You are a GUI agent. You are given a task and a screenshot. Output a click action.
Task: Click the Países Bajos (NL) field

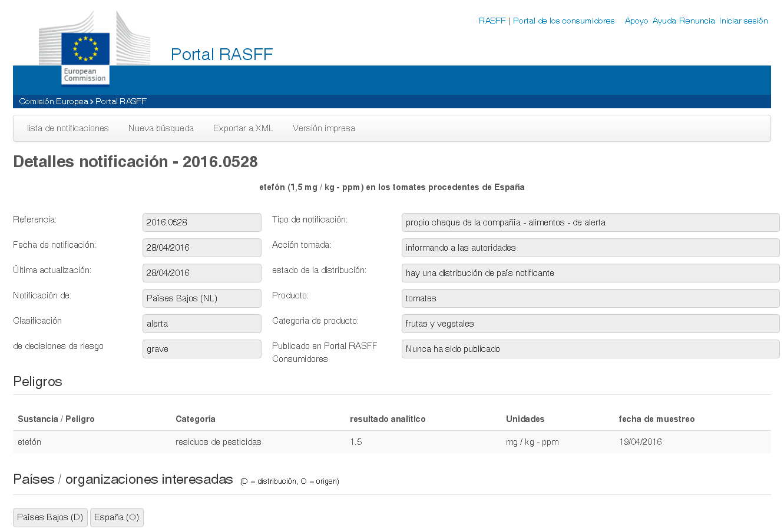[x=201, y=298]
